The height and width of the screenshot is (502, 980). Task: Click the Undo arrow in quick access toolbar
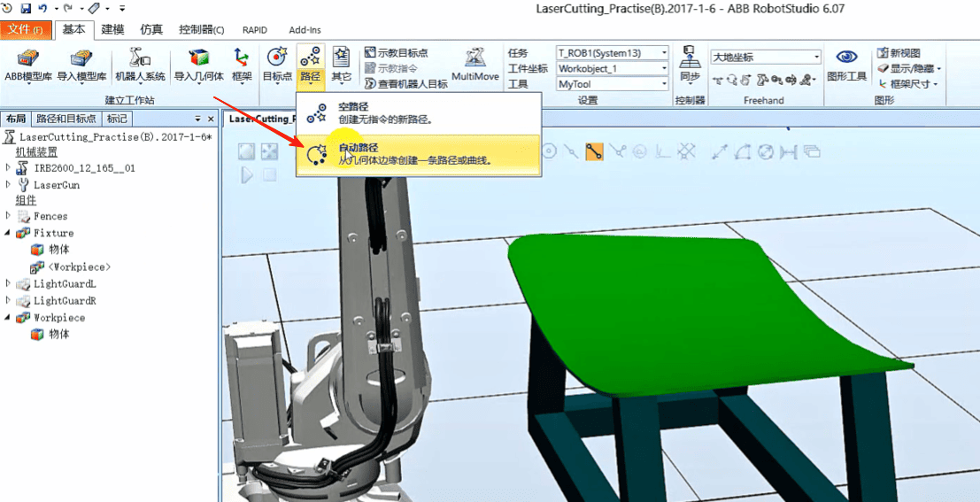(42, 9)
